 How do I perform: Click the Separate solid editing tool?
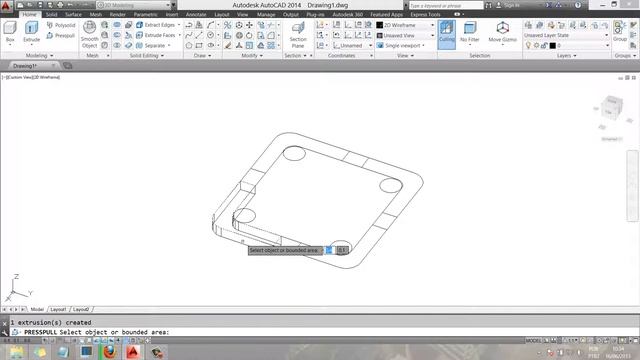tap(151, 45)
